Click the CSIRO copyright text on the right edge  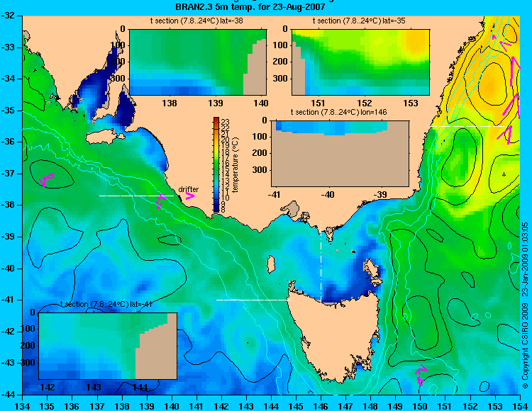(525, 305)
